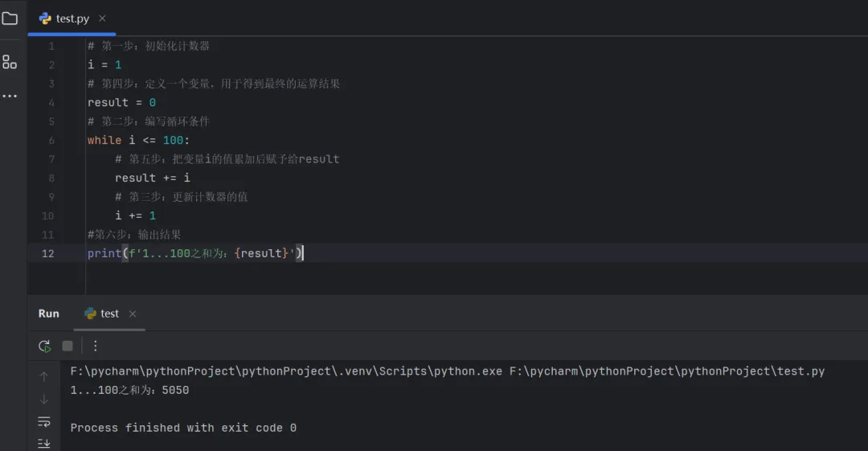
Task: Click the Run tool window title
Action: tap(49, 314)
